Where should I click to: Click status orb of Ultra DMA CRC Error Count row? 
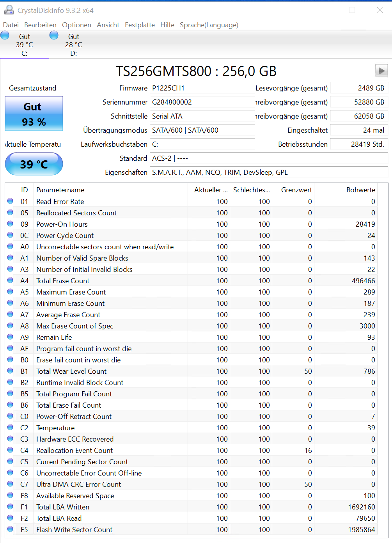click(10, 484)
